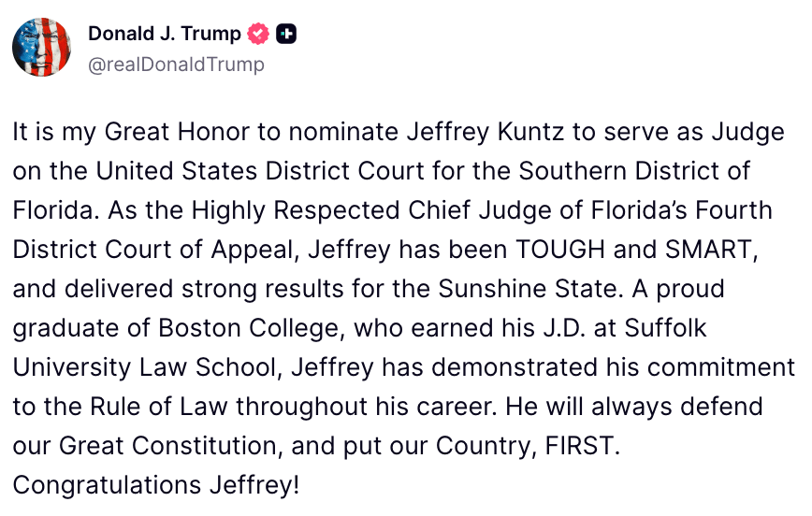Image resolution: width=812 pixels, height=516 pixels.
Task: Click the capitalized word SMART
Action: pyautogui.click(x=708, y=250)
